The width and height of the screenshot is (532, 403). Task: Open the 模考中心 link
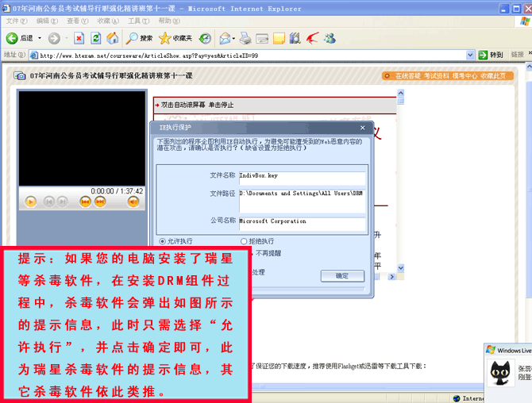(x=465, y=76)
